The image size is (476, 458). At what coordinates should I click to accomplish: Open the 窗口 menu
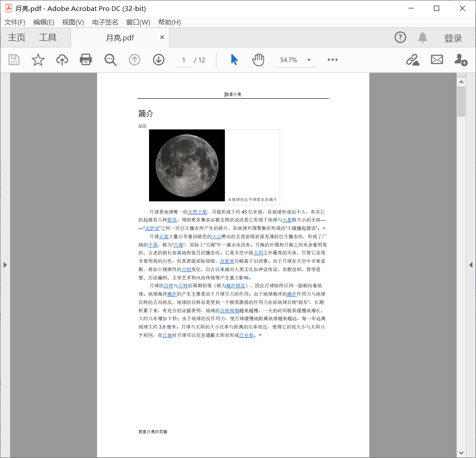[137, 22]
